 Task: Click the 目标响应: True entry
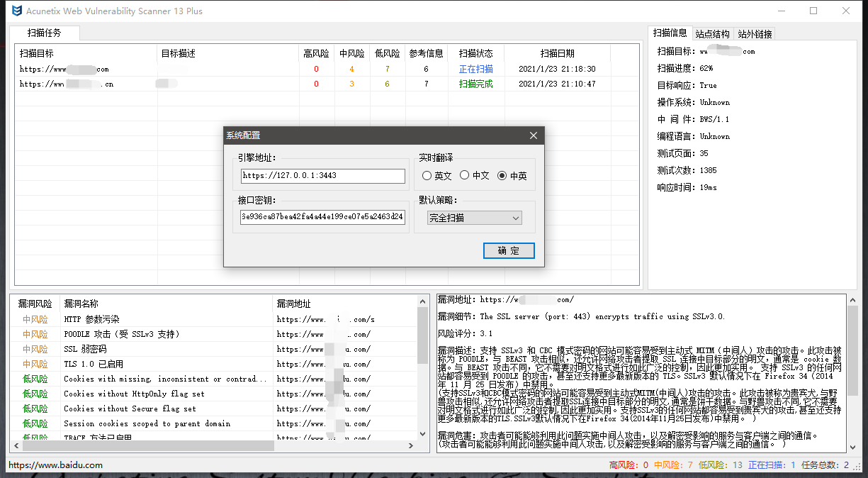tap(687, 85)
